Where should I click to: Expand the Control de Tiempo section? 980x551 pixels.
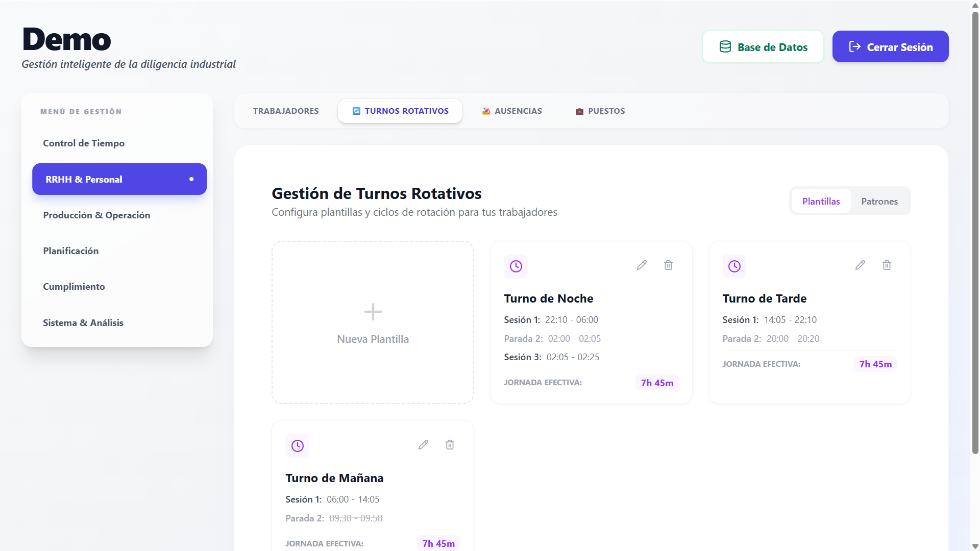[84, 143]
